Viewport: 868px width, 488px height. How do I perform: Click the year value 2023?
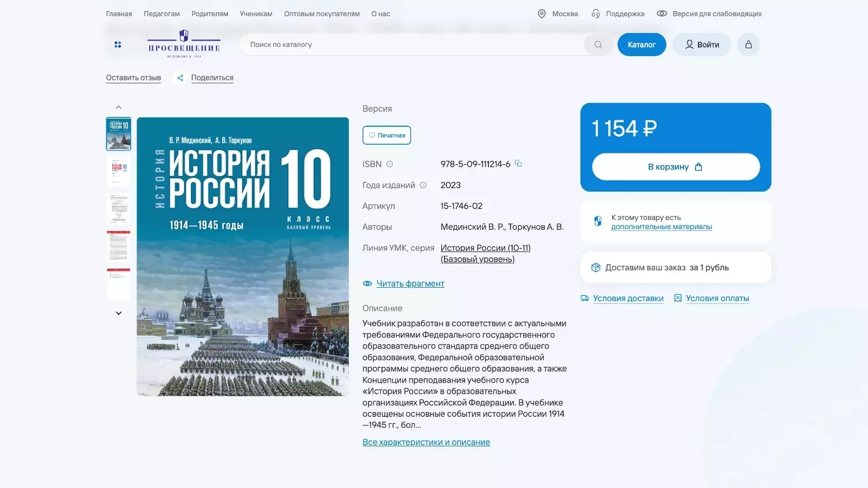pyautogui.click(x=450, y=185)
